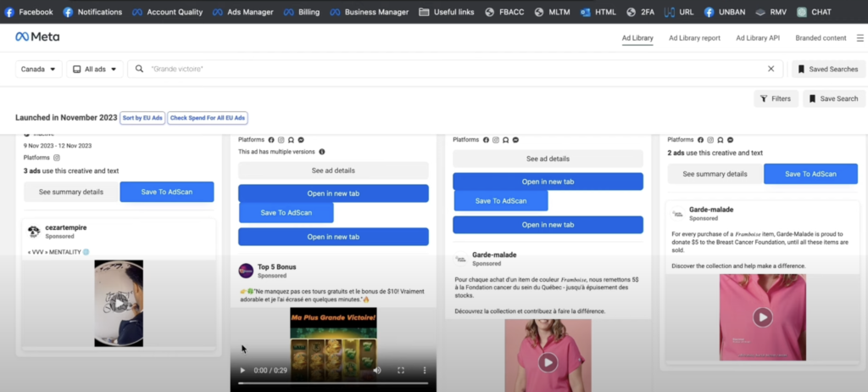Image resolution: width=868 pixels, height=392 pixels.
Task: Click Instagram platform icon on first card
Action: (x=57, y=158)
